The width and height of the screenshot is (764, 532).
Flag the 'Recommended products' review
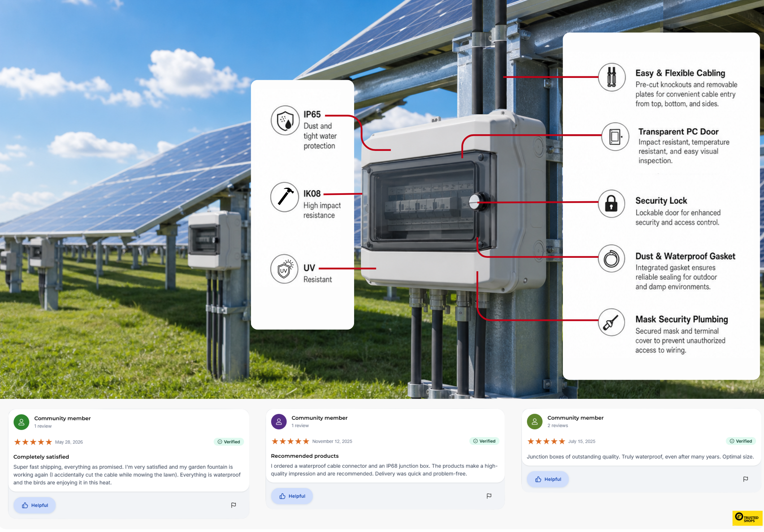tap(489, 496)
